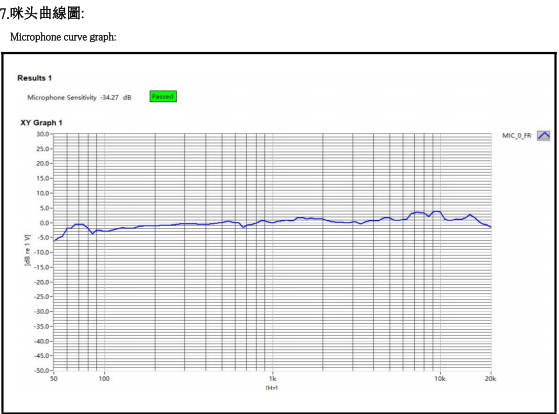Click the Microphone curve graph caption
This screenshot has width=559, height=414.
point(63,37)
